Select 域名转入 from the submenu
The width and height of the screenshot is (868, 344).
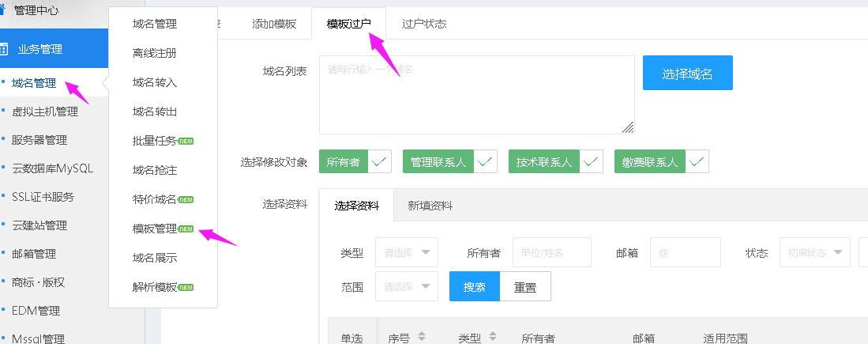click(155, 82)
